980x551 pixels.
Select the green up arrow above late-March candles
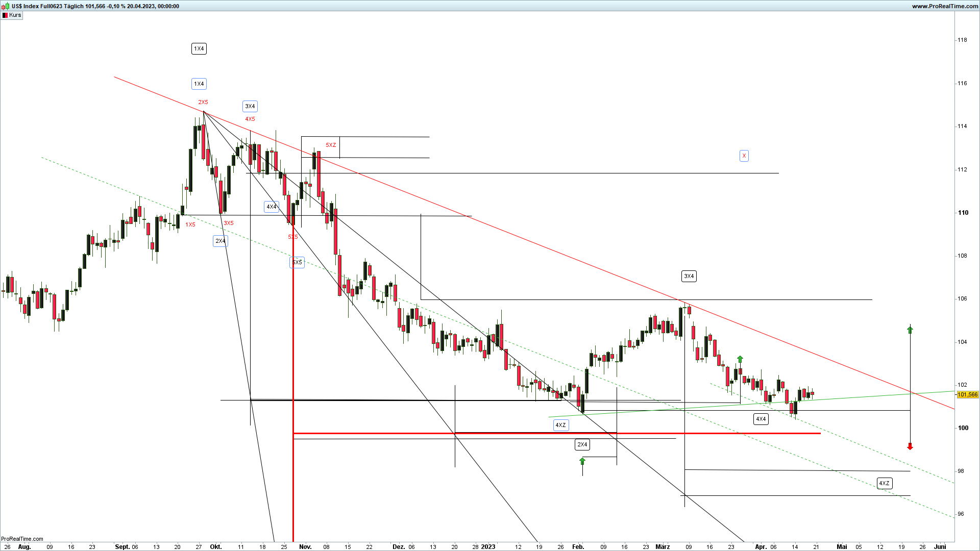point(740,359)
